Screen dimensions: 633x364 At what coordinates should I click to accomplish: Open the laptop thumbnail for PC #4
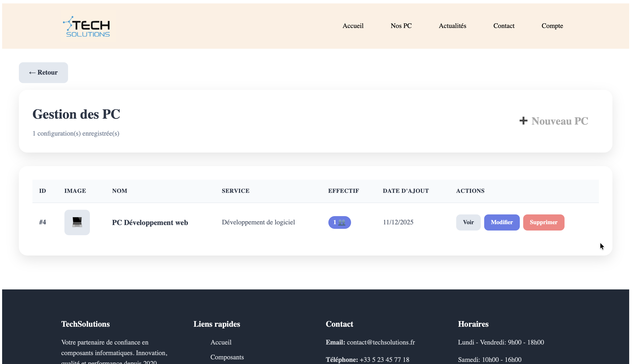77,222
